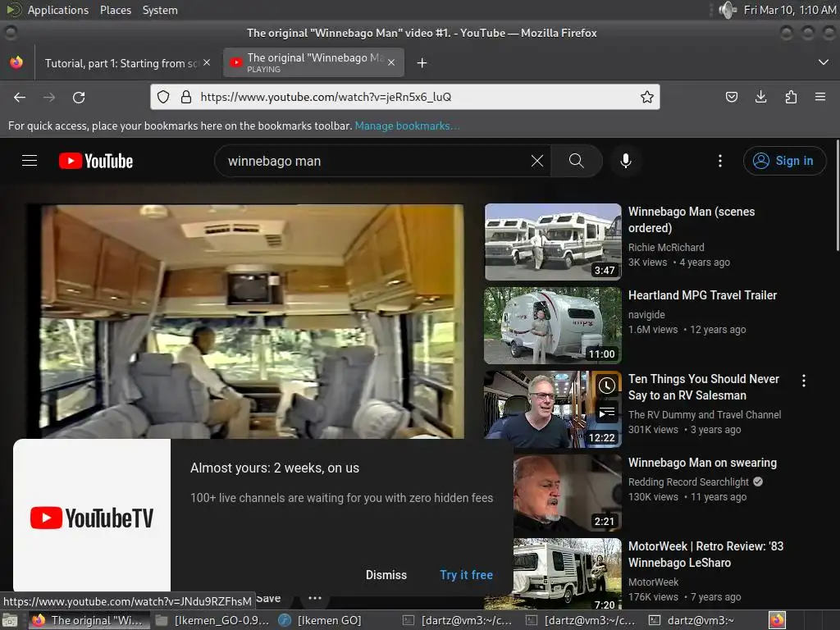
Task: Click Firefox icon at taskbar right end
Action: (x=778, y=620)
